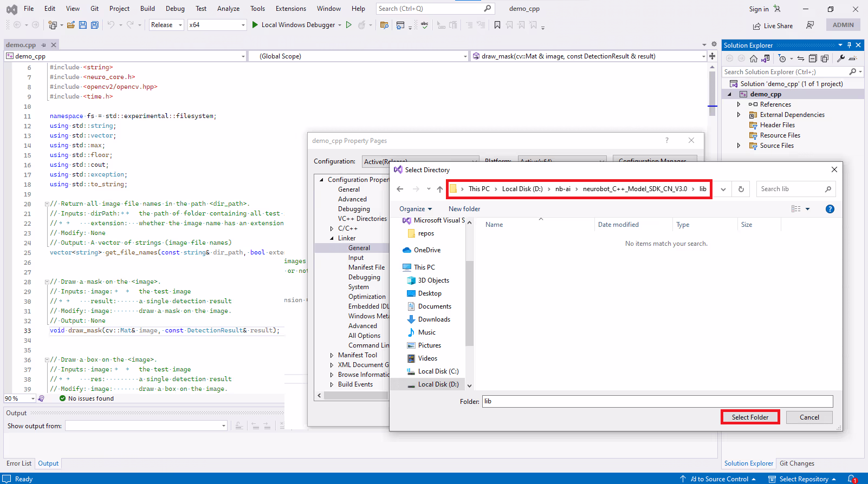The width and height of the screenshot is (868, 484).
Task: Click Pending Changes Filter clock icon
Action: pos(782,58)
